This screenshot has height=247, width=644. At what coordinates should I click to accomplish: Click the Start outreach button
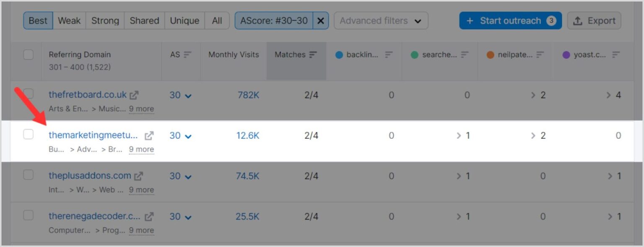pos(510,20)
